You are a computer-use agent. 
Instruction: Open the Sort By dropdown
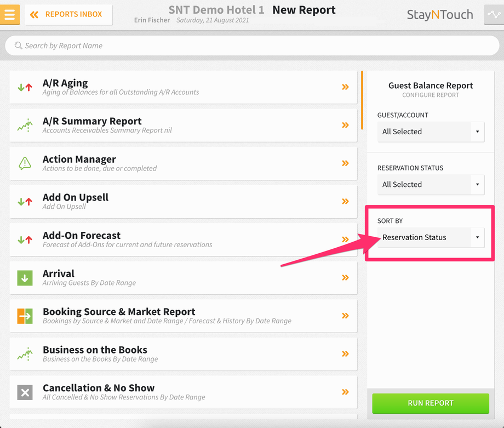pyautogui.click(x=431, y=237)
